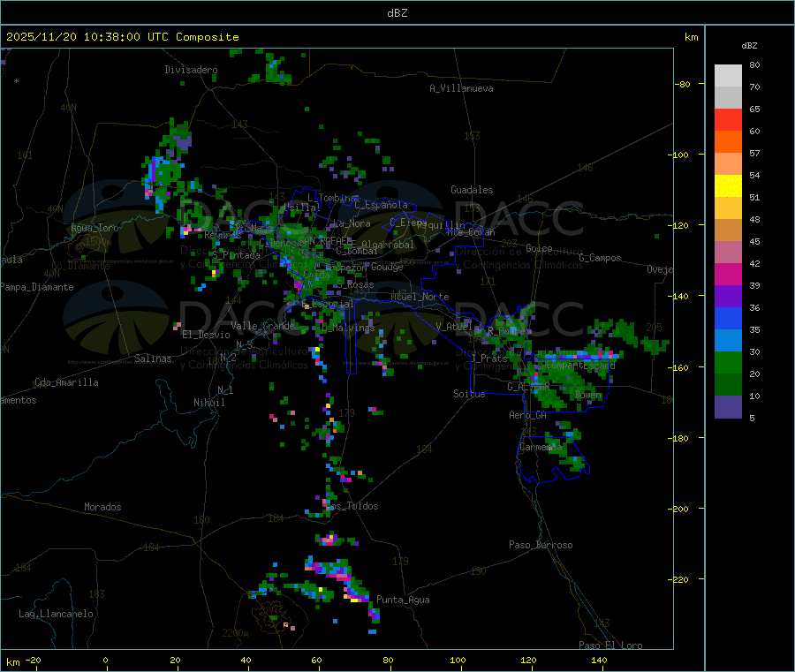Click the -20 km horizontal axis tick
The height and width of the screenshot is (672, 795).
point(33,660)
